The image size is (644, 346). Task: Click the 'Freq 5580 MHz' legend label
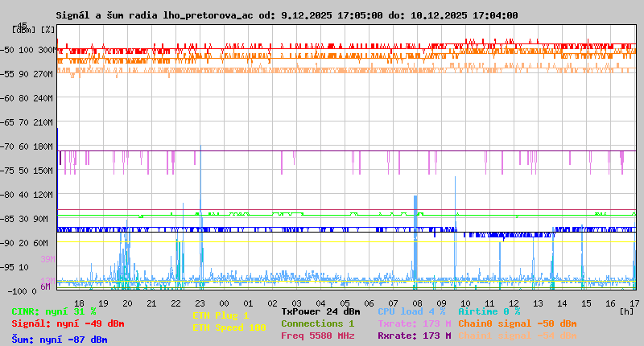click(x=317, y=336)
